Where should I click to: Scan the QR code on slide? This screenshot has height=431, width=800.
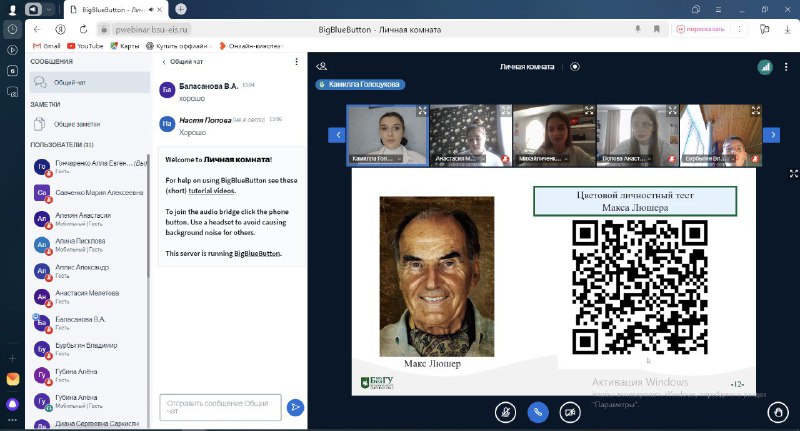pyautogui.click(x=640, y=287)
